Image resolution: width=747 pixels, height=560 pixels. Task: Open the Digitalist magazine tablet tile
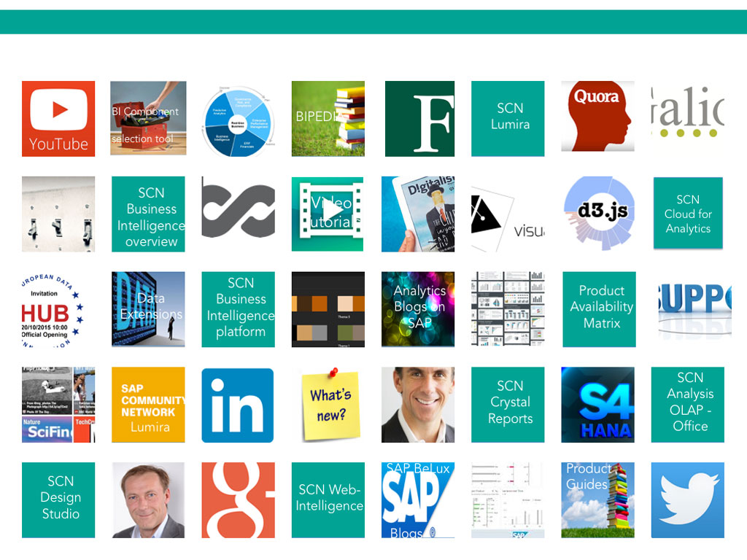point(418,214)
